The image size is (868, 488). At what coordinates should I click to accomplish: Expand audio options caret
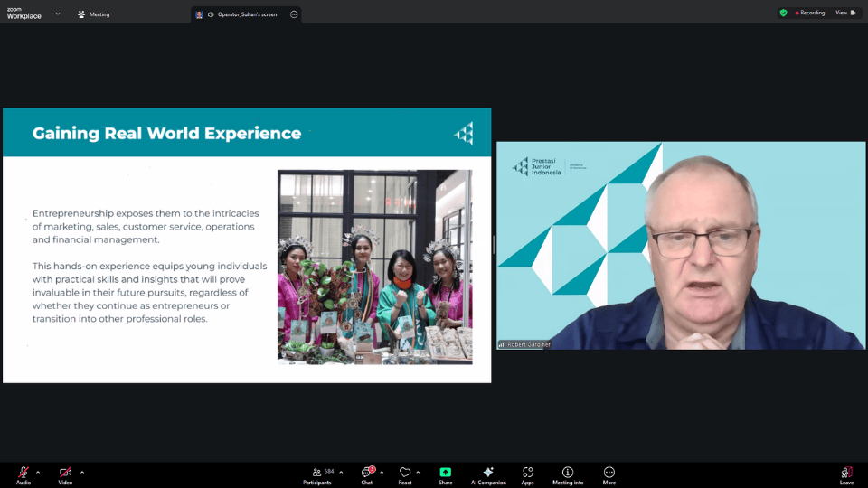38,472
